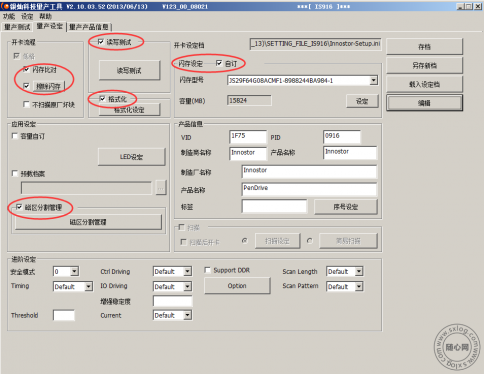The image size is (484, 374).
Task: Enable the 容量自订 checkbox
Action: point(15,136)
